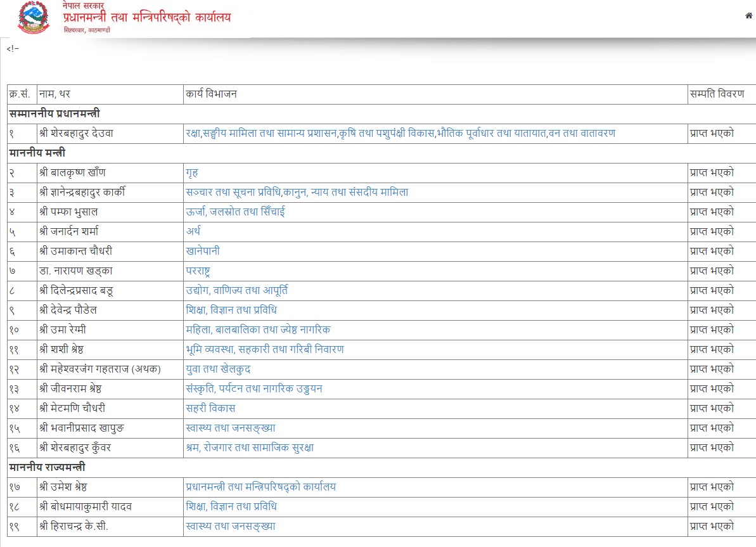Select the name श्री जनार्दन शर्मा
756x547 pixels.
coord(68,231)
